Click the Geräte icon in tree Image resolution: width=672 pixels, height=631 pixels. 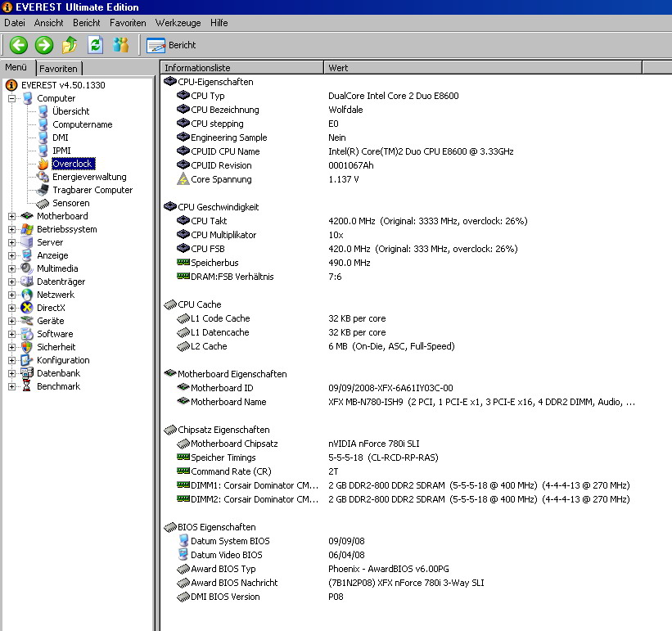26,321
